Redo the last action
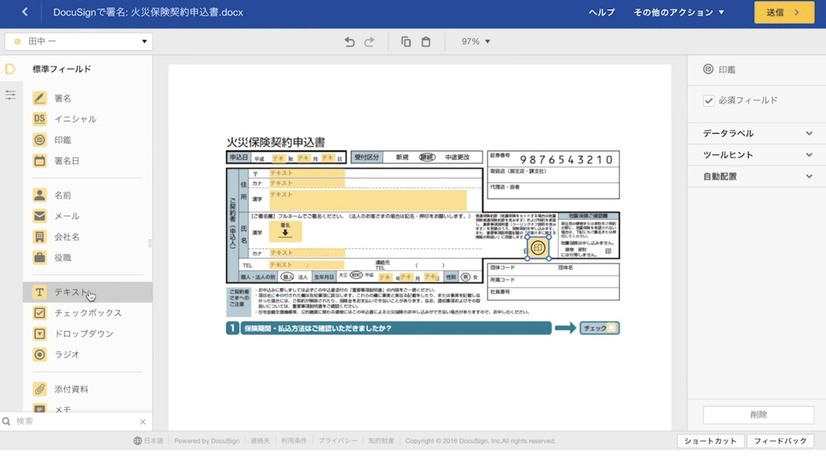The image size is (826, 464). point(369,42)
